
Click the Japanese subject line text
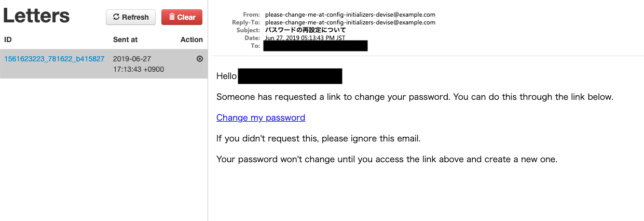[x=298, y=30]
